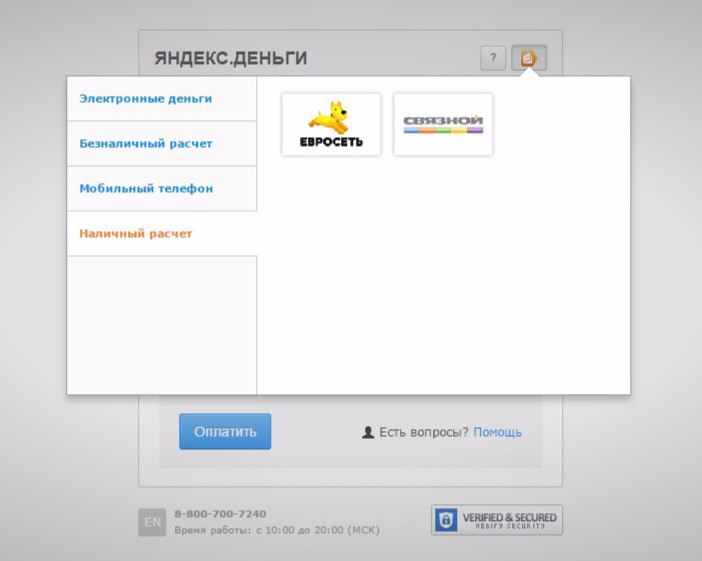Open the Электронные деньги tab

(162, 98)
